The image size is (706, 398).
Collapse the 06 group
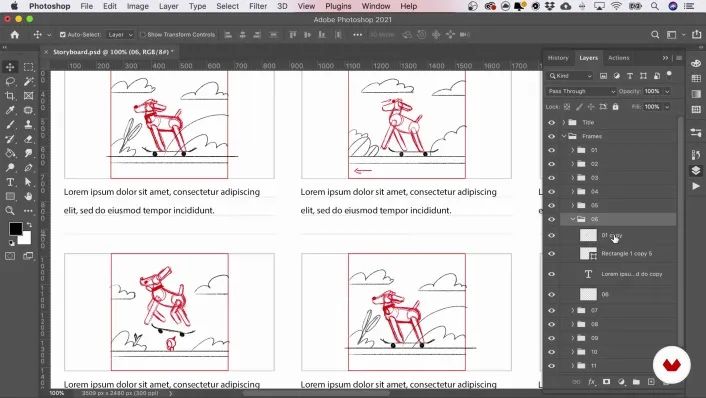click(573, 219)
